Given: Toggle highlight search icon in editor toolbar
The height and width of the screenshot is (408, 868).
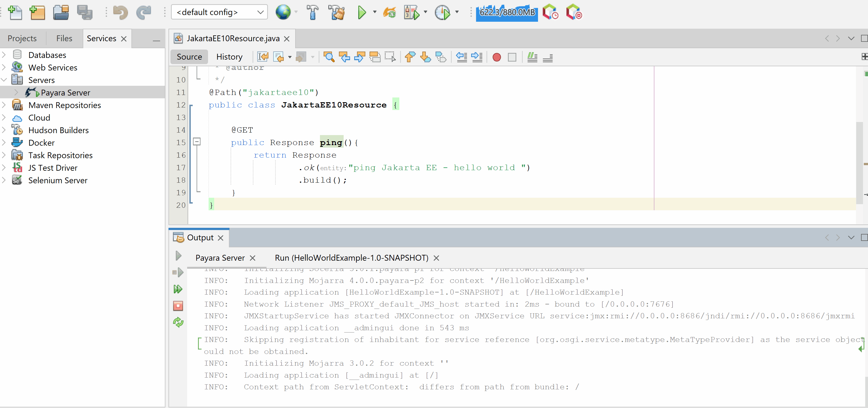Looking at the screenshot, I should [x=375, y=57].
